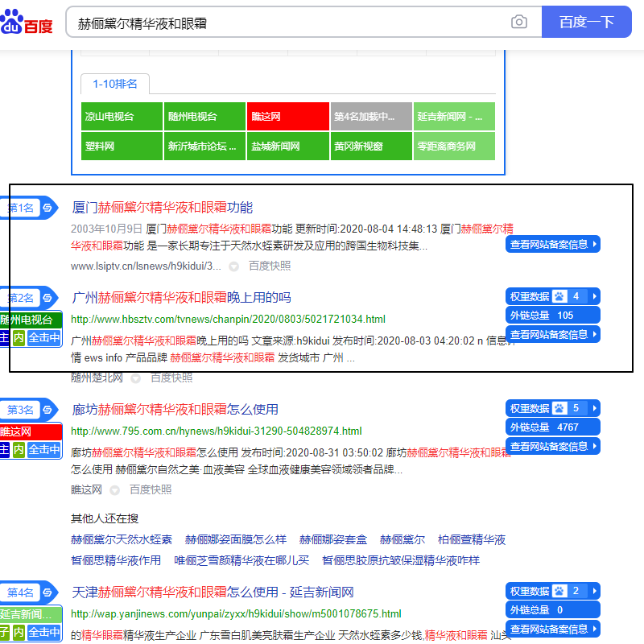The width and height of the screenshot is (644, 644).
Task: Expand arrow on 权重数据 5 button
Action: pyautogui.click(x=594, y=408)
